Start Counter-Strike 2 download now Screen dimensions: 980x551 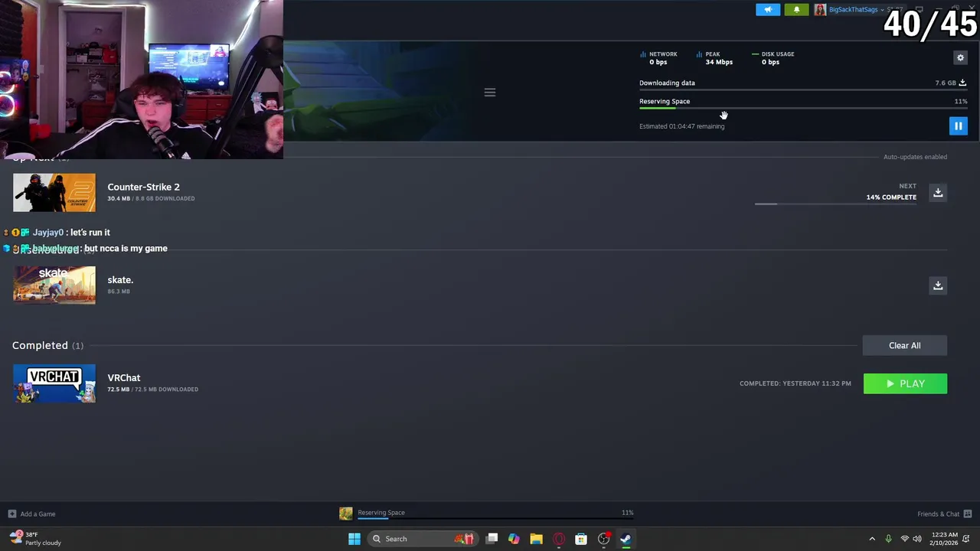(938, 192)
